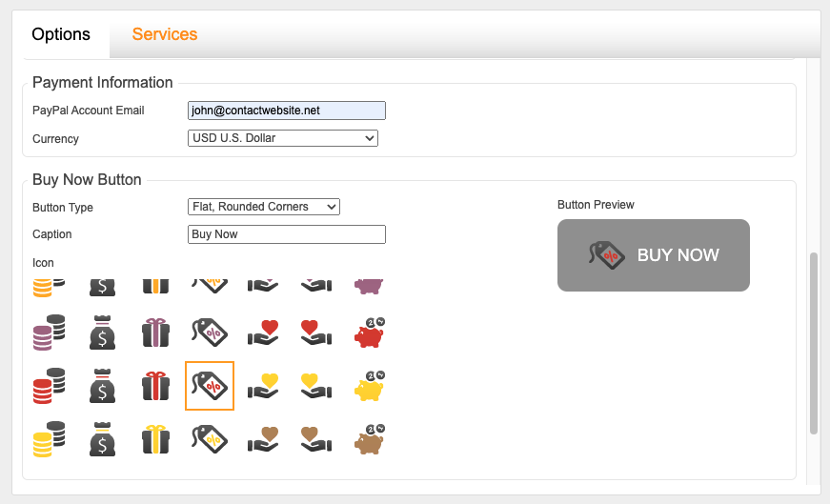Choose the red piggy bank icon
The height and width of the screenshot is (504, 830).
pos(369,333)
